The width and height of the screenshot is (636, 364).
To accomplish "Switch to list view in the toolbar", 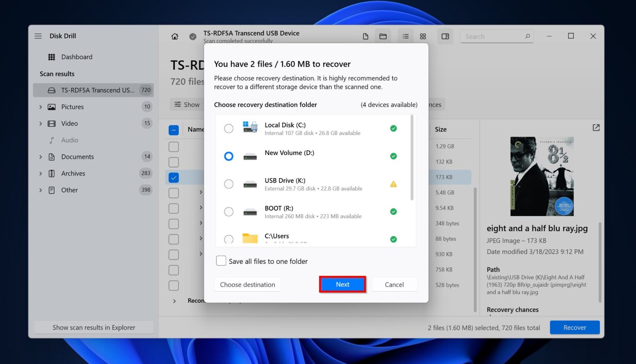I will 405,36.
